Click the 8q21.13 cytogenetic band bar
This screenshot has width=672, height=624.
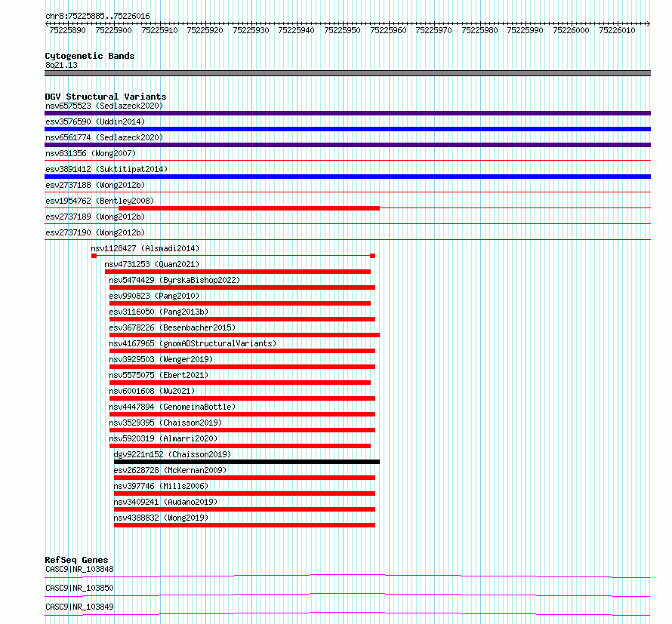click(x=347, y=73)
